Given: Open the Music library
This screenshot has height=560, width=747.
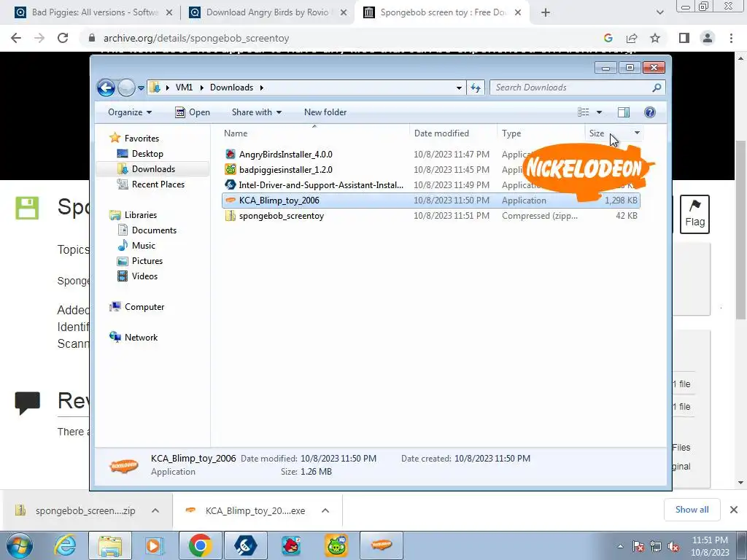Looking at the screenshot, I should 144,246.
